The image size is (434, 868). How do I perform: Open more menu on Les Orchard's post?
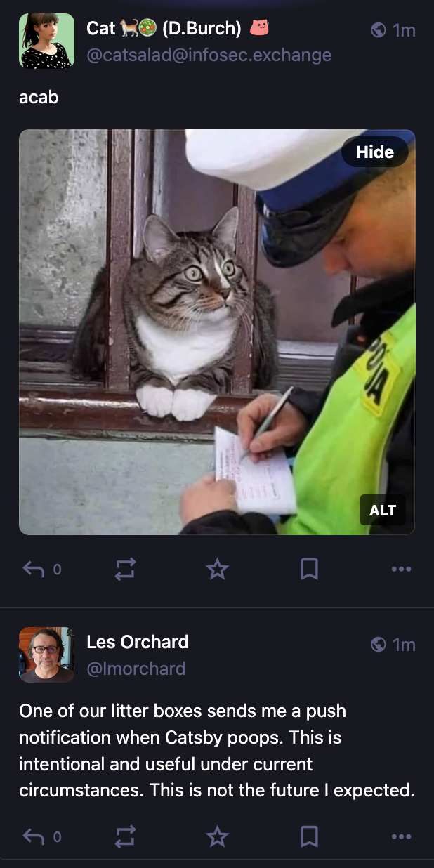tap(401, 836)
